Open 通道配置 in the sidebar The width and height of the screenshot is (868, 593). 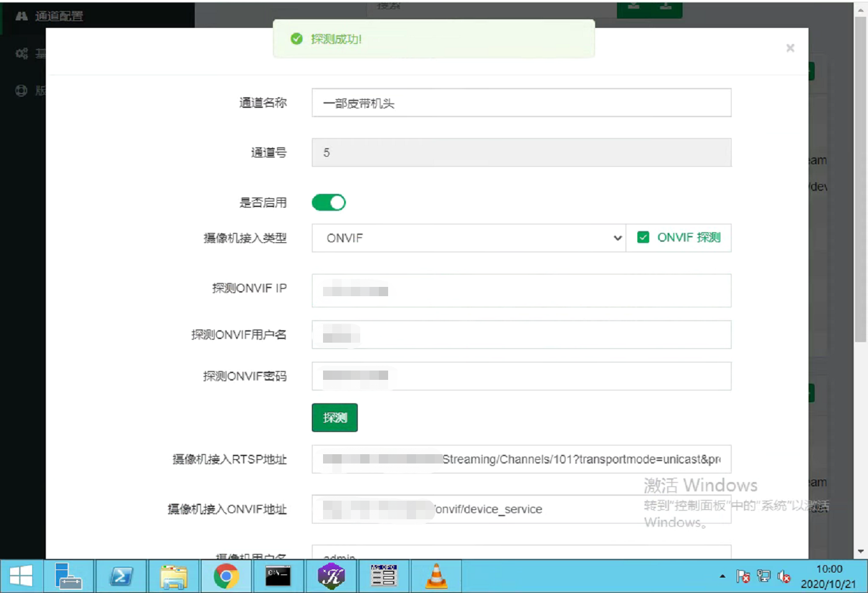click(59, 16)
